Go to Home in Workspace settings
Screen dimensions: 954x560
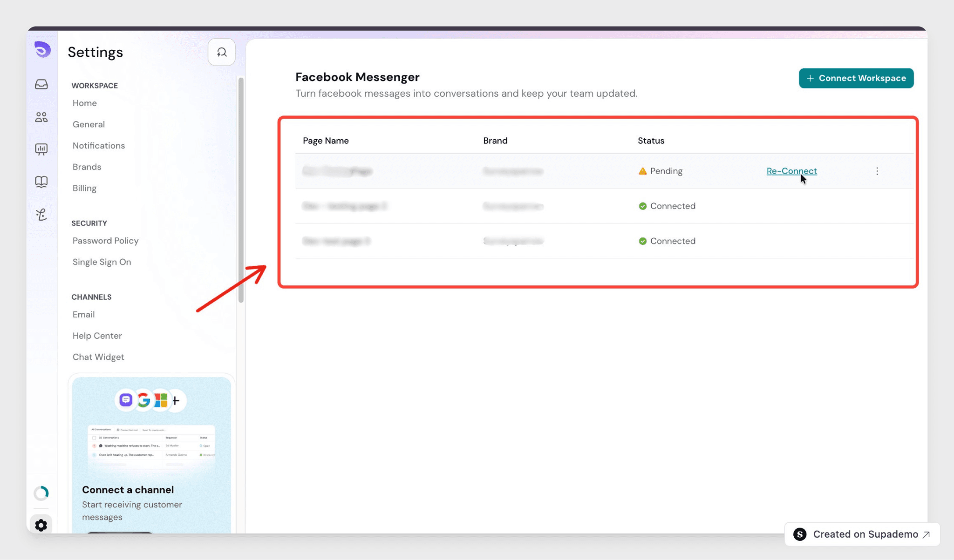tap(85, 103)
